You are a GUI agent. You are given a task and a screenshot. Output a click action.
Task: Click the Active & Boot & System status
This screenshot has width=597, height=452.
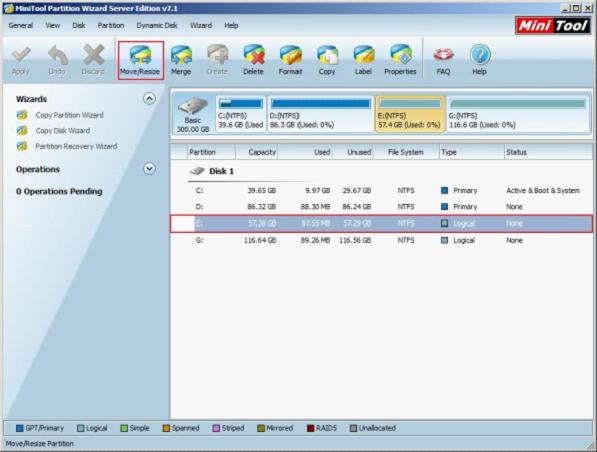pos(543,190)
